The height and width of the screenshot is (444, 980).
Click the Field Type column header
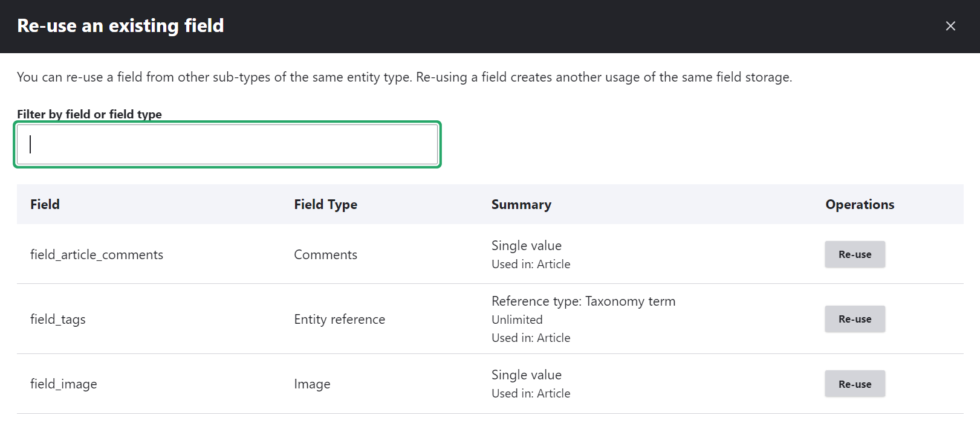[325, 205]
